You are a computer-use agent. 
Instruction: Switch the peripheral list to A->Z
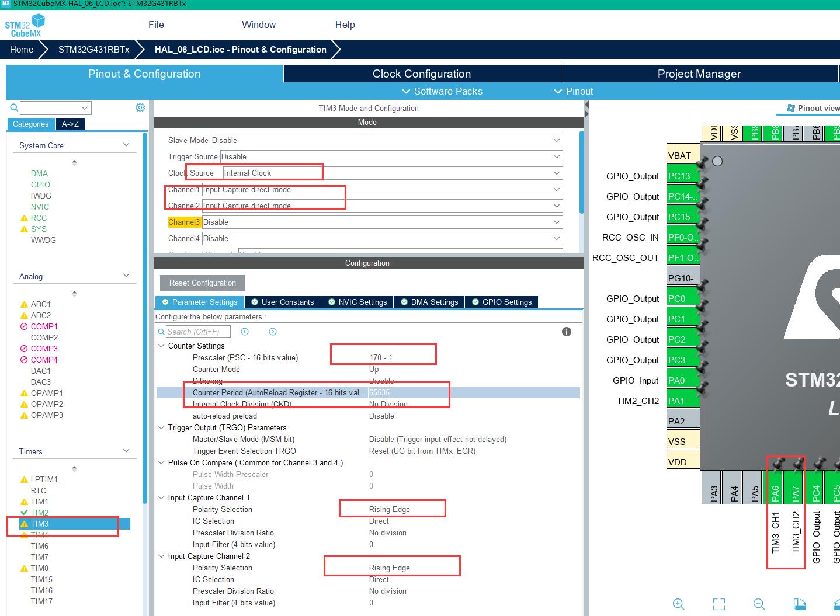pyautogui.click(x=70, y=124)
